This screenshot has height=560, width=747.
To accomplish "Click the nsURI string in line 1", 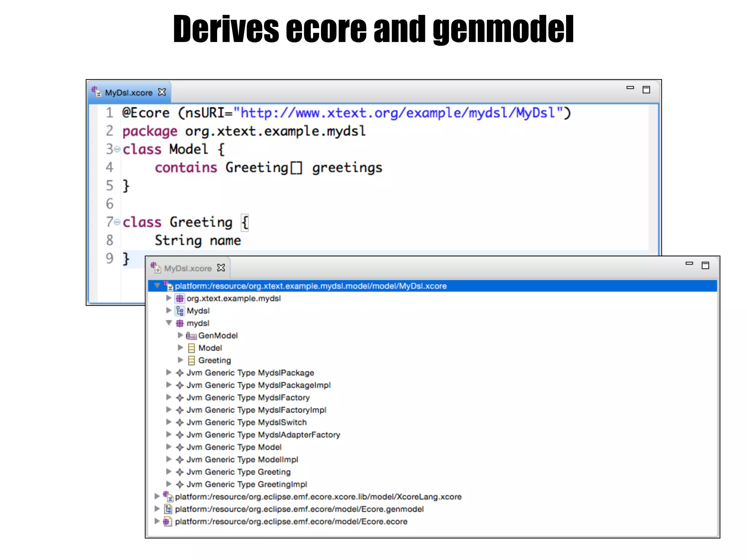I will click(x=398, y=113).
